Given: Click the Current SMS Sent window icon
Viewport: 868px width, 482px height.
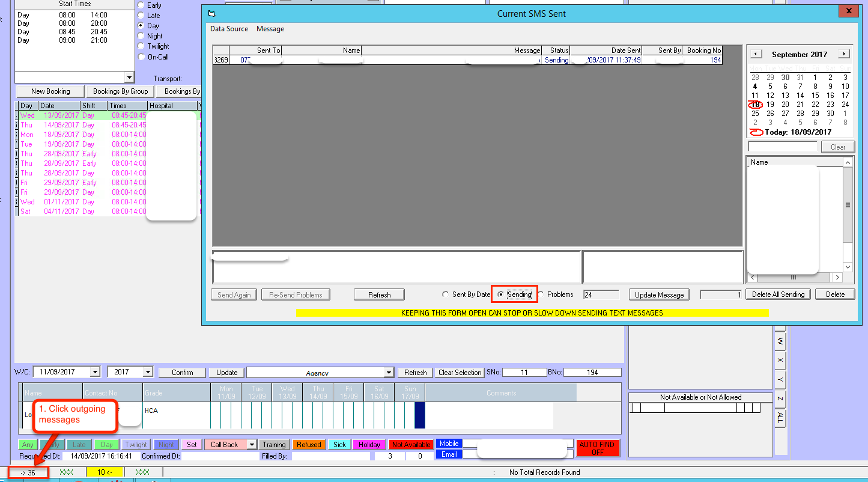Looking at the screenshot, I should tap(211, 13).
